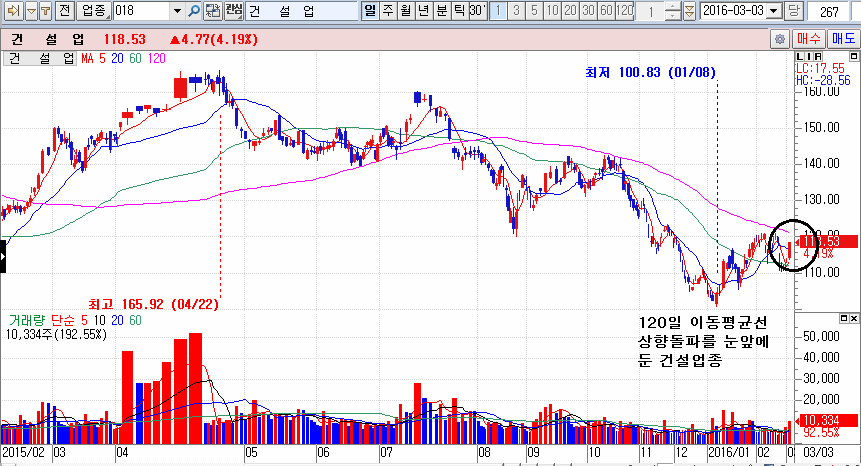Open the chart settings gear icon
The height and width of the screenshot is (466, 861).
779,39
